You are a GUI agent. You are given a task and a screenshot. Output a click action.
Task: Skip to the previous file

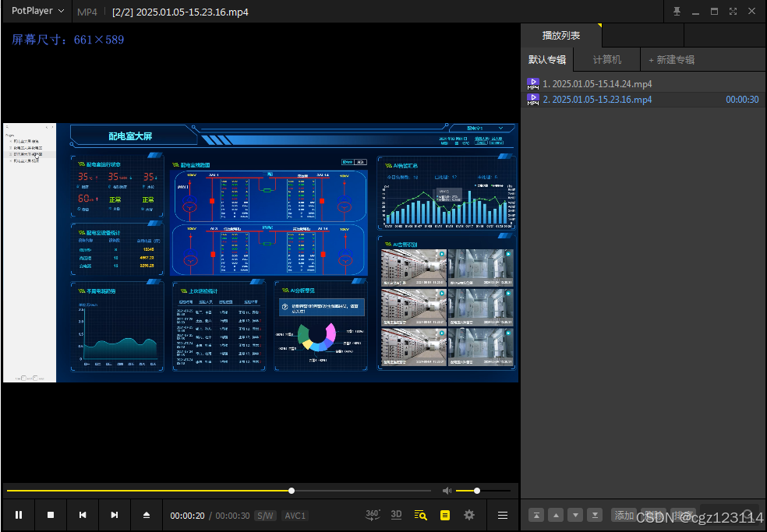click(83, 515)
